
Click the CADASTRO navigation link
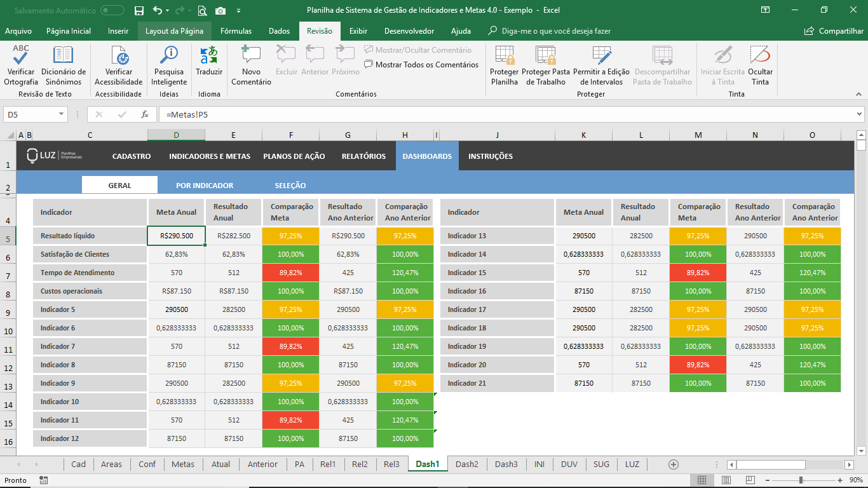point(132,156)
